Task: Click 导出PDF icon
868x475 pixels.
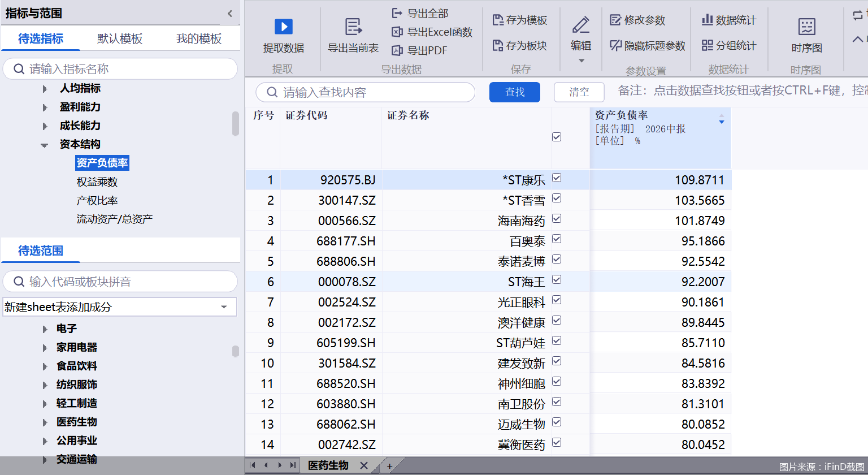Action: 397,50
